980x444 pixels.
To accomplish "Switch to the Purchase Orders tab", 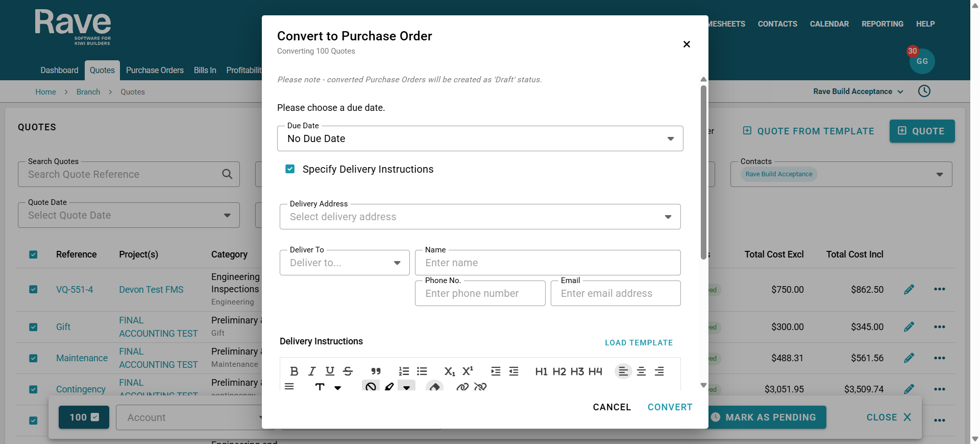I will click(x=155, y=70).
